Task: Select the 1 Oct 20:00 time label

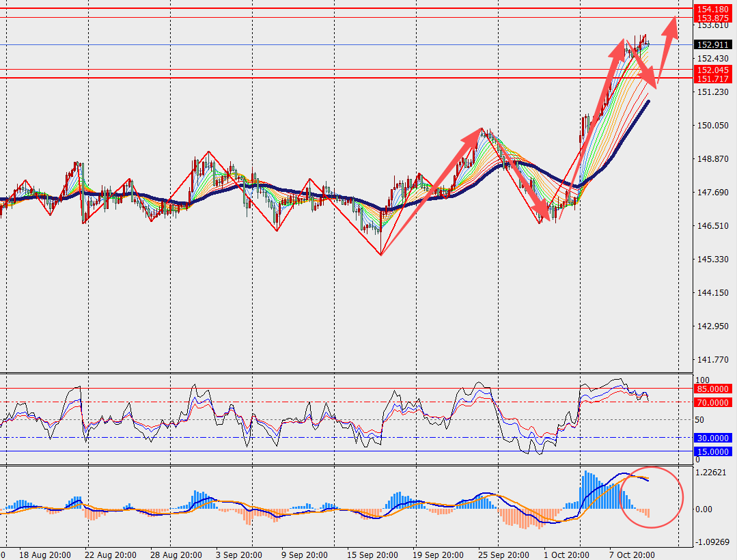Action: point(566,554)
